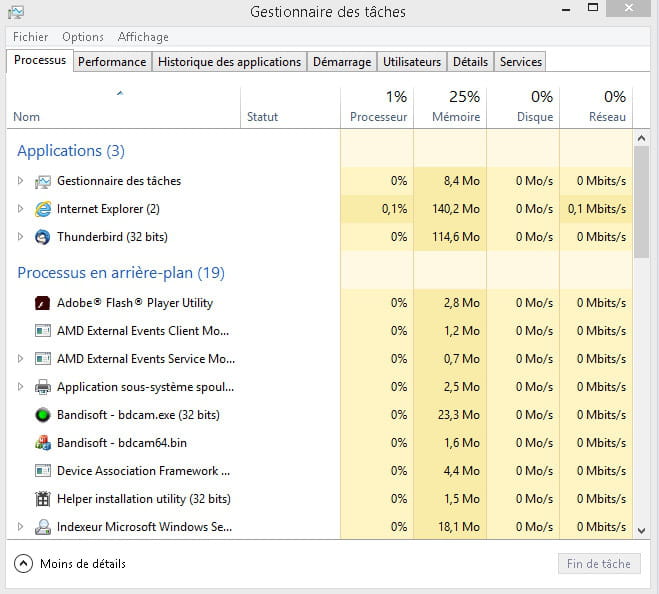Viewport: 659px width, 594px height.
Task: Expand the Thunderbird (32 bits) process entry
Action: (20, 237)
